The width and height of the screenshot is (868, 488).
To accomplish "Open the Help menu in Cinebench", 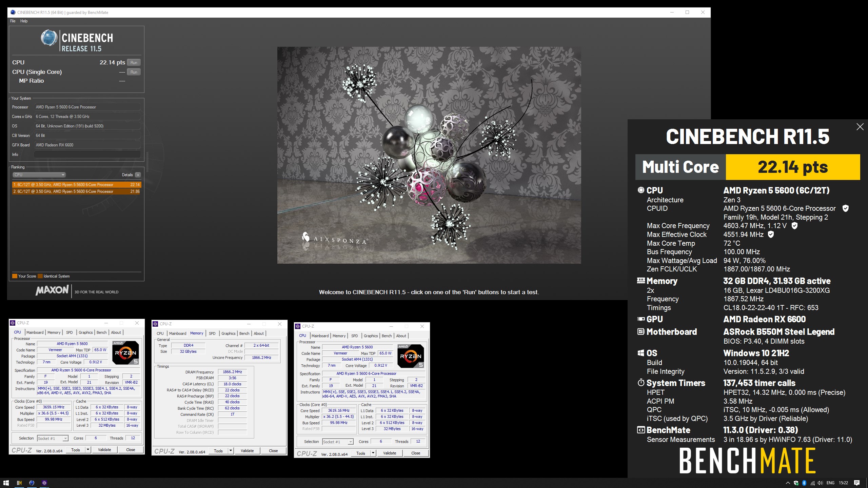I will coord(24,21).
